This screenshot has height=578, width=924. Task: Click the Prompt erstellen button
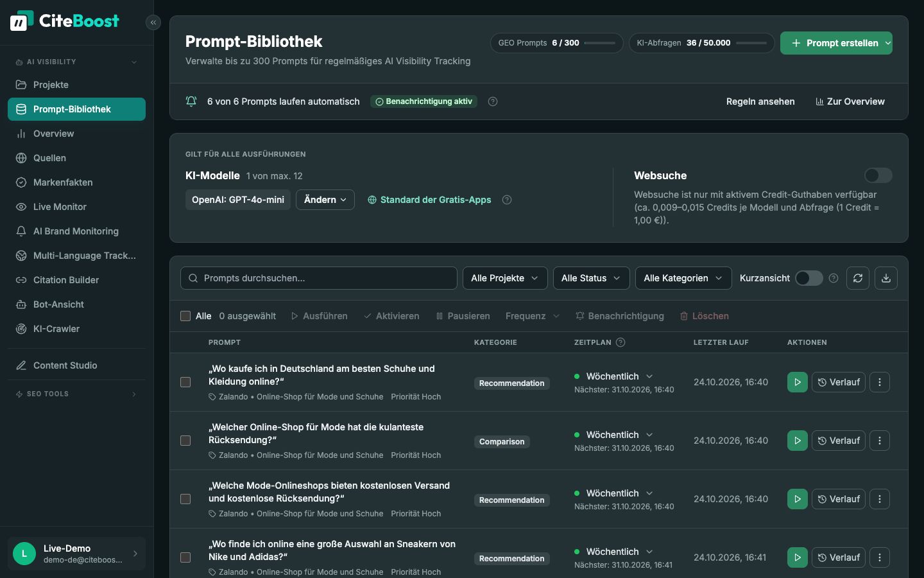click(836, 43)
